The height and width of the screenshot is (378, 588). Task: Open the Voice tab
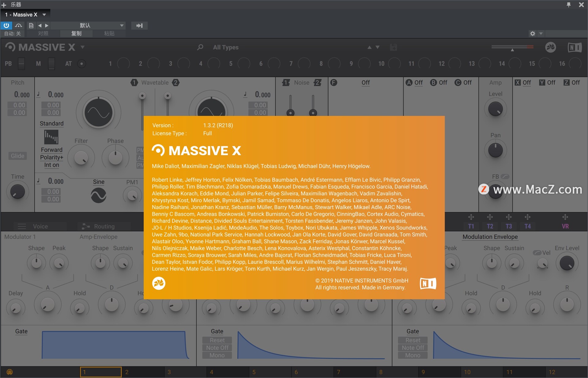tap(40, 226)
